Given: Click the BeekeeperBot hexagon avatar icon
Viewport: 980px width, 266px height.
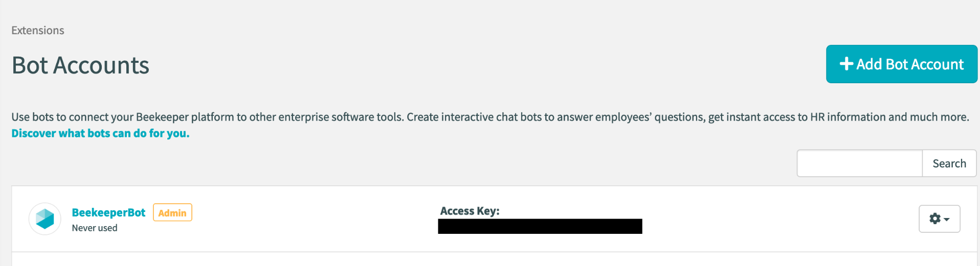Looking at the screenshot, I should tap(45, 219).
